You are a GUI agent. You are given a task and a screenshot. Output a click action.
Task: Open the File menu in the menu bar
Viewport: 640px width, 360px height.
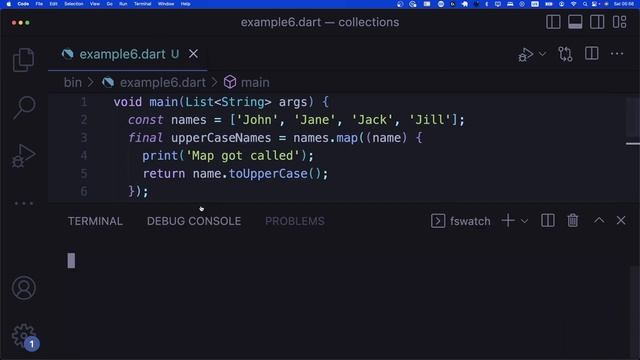click(39, 4)
